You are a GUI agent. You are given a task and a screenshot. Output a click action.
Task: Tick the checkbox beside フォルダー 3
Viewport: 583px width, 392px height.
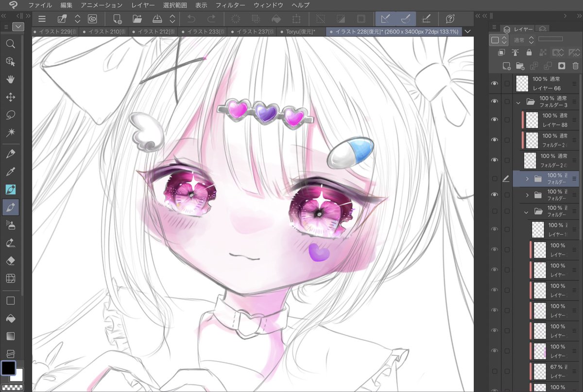pyautogui.click(x=507, y=101)
